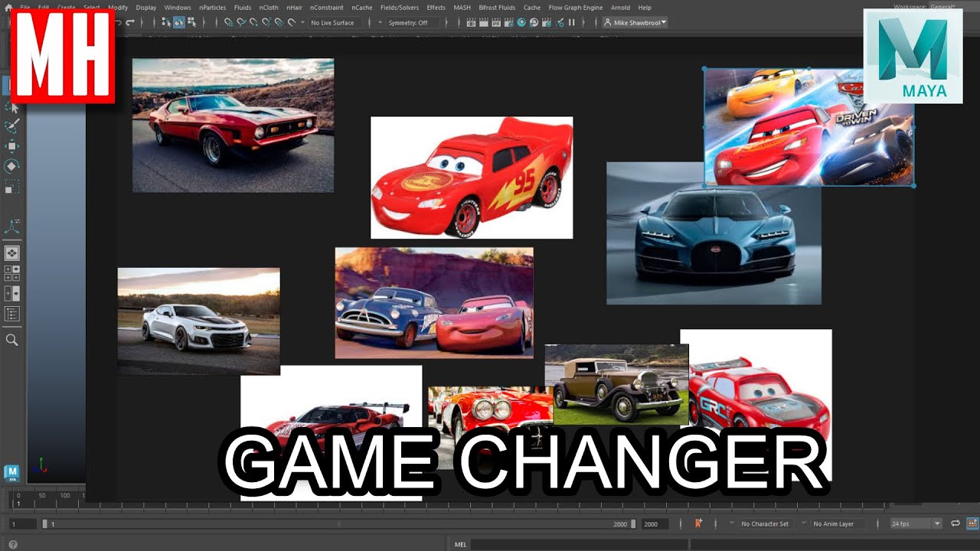Open the Mike Shawbrool account dropdown
This screenshot has height=551, width=980.
(x=635, y=23)
